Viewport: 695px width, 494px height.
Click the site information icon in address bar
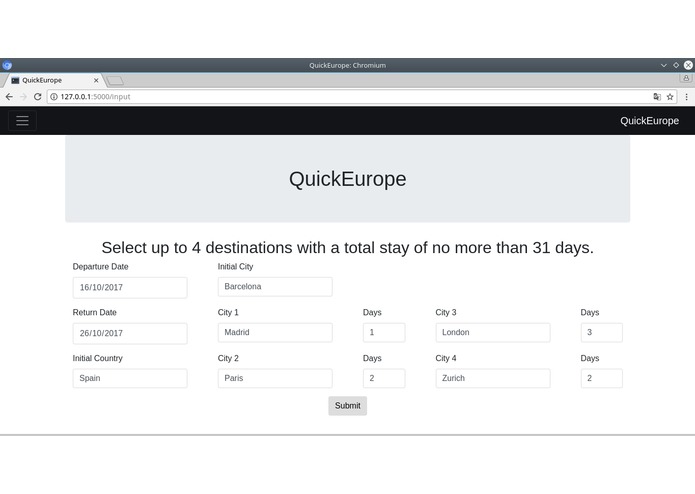54,97
